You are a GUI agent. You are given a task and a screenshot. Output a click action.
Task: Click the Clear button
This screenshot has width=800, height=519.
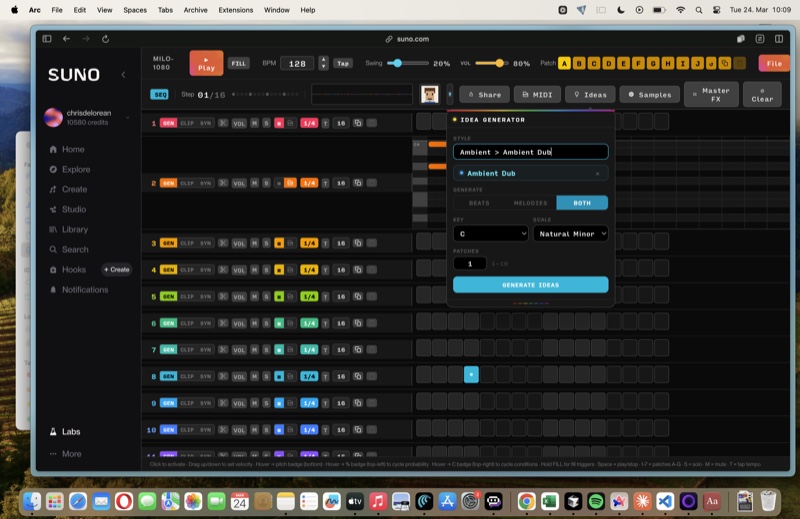point(762,94)
